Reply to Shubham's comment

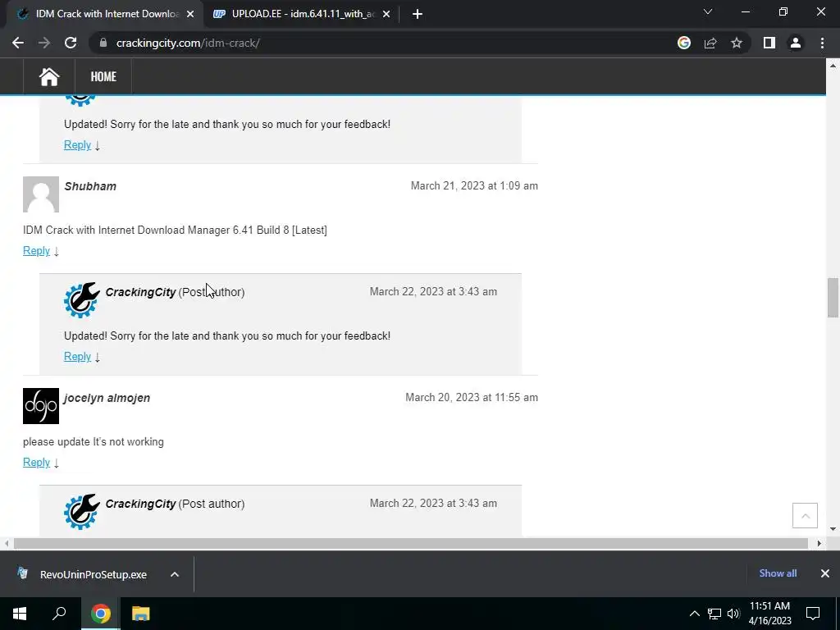[x=36, y=251]
